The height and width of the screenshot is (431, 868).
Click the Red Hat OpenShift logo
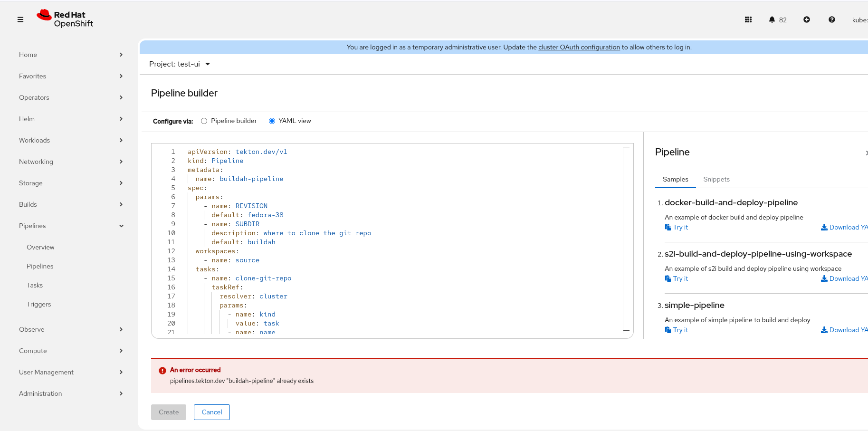65,19
